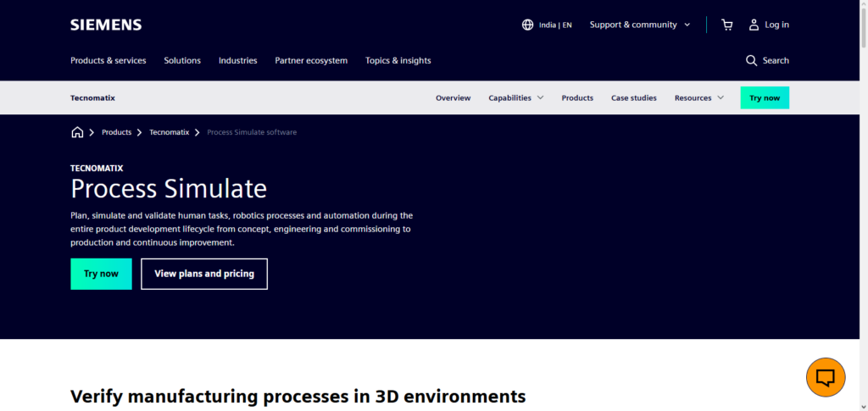Click the hero Try now button
The width and height of the screenshot is (868, 411).
101,274
